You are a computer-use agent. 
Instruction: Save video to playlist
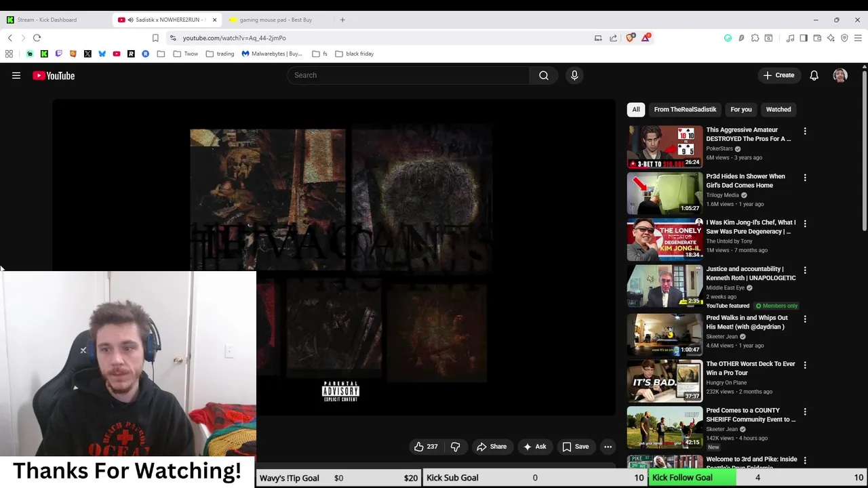click(576, 447)
